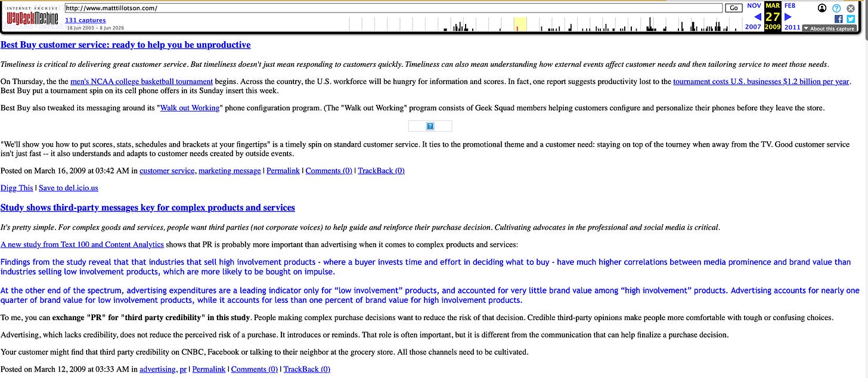
Task: Open TrackBack (0) of March 12 post
Action: (x=307, y=369)
